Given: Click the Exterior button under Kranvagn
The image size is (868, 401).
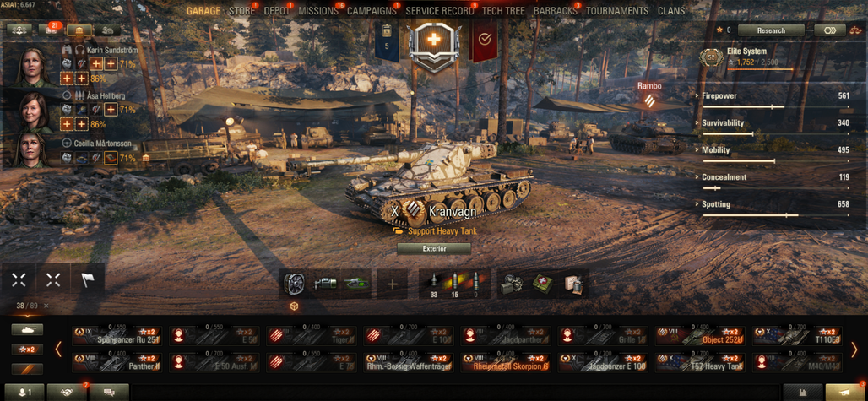Looking at the screenshot, I should point(434,249).
